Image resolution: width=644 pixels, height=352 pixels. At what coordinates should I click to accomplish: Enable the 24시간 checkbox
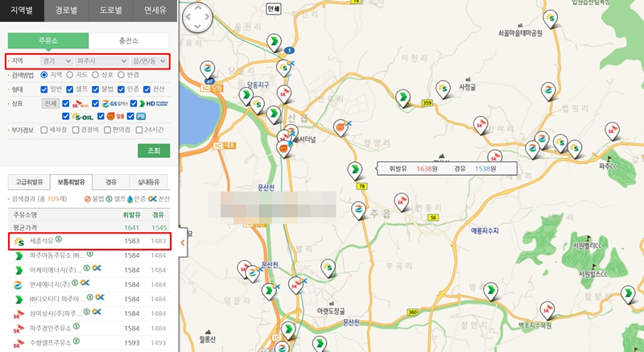tap(139, 130)
